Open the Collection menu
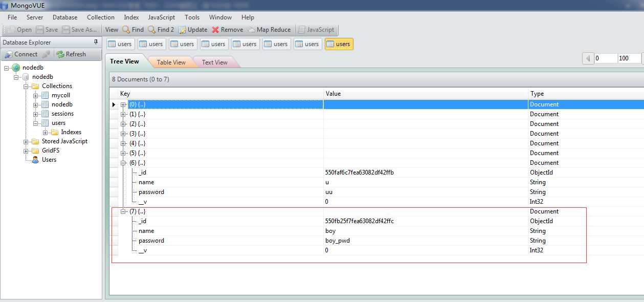 tap(101, 17)
